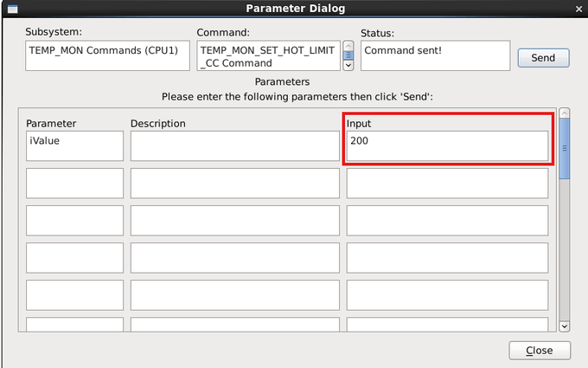Click the parameters list scroll up arrow
Image resolution: width=588 pixels, height=368 pixels.
click(x=565, y=113)
